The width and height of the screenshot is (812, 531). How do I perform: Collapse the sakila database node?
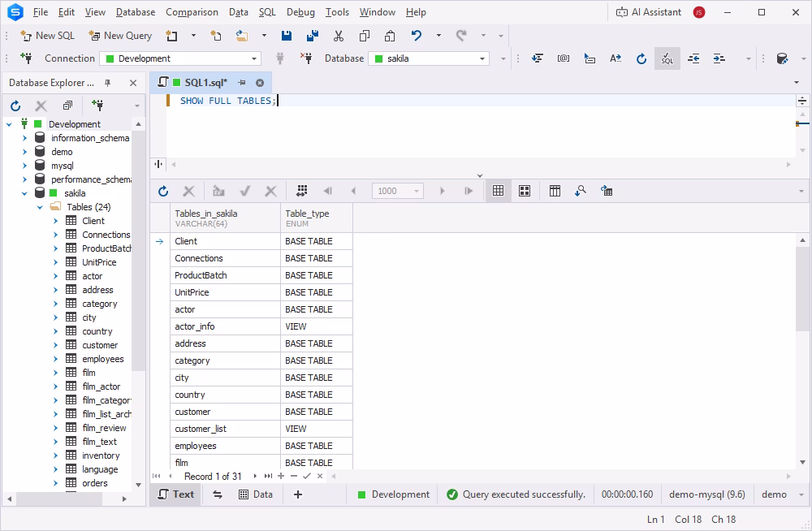pyautogui.click(x=24, y=193)
